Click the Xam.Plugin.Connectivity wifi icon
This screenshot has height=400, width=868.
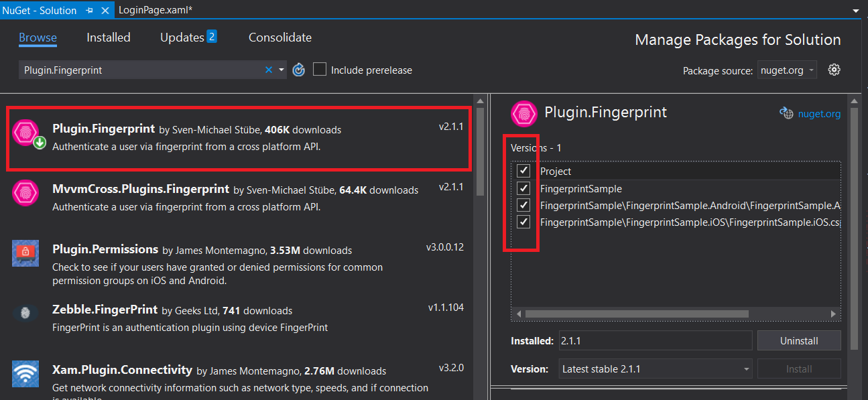(x=25, y=374)
